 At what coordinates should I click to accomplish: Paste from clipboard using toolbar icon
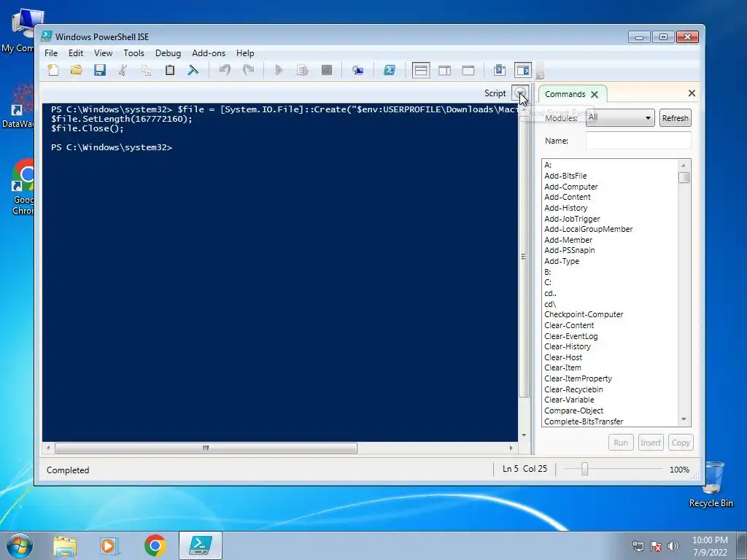point(169,71)
